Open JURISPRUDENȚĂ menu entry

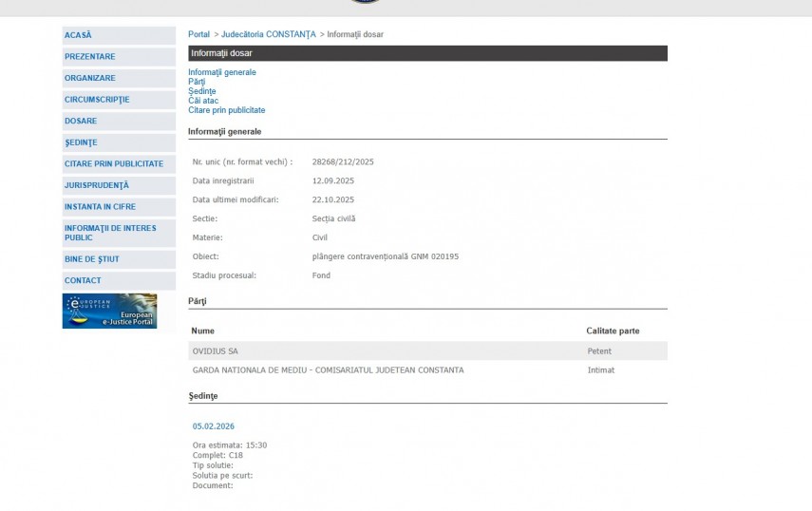tap(96, 185)
